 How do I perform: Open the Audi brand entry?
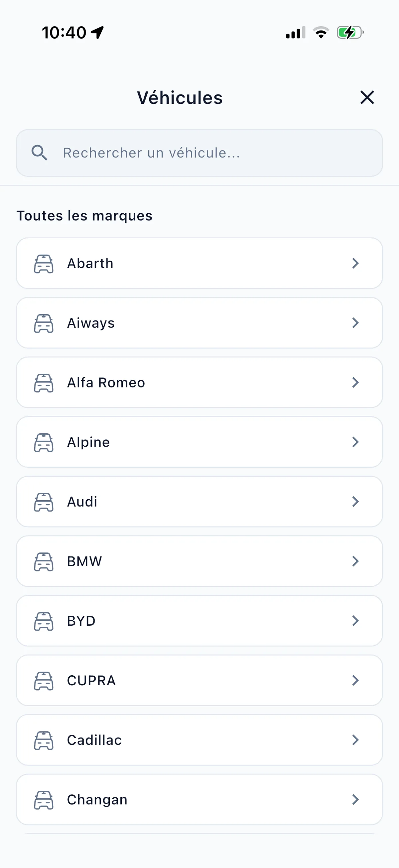click(x=199, y=501)
